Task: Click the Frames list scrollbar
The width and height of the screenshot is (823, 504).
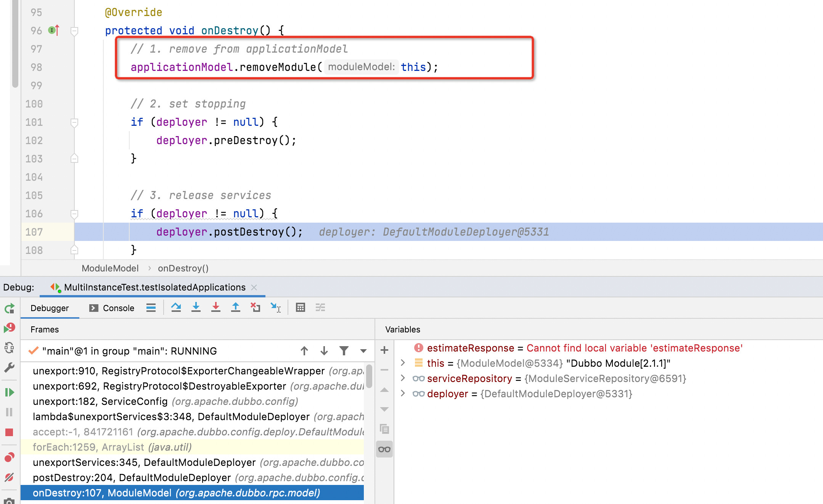Action: [369, 377]
